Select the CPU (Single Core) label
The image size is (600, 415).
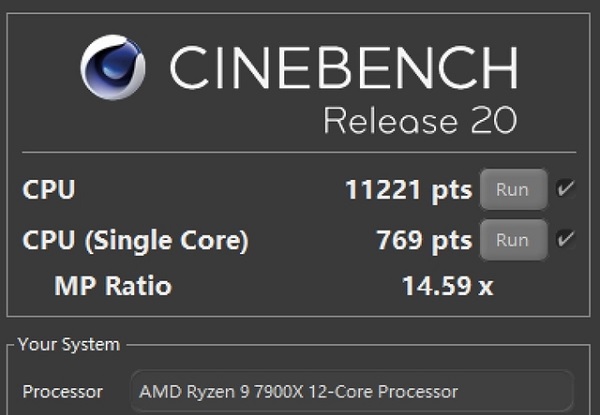[x=135, y=240]
